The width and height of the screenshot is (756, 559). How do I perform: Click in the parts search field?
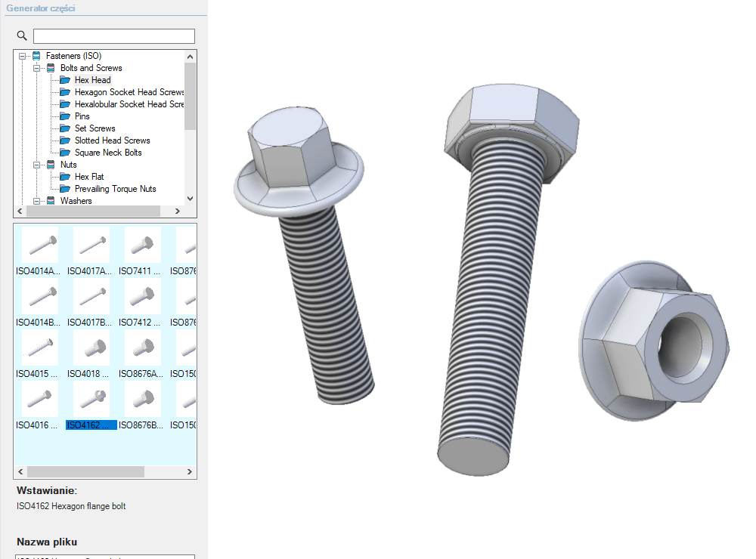tap(113, 36)
